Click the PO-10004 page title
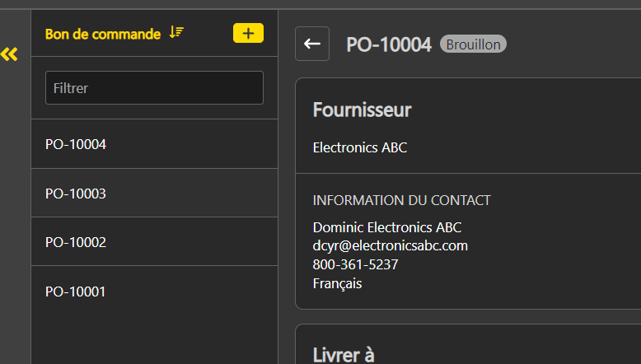 [389, 44]
